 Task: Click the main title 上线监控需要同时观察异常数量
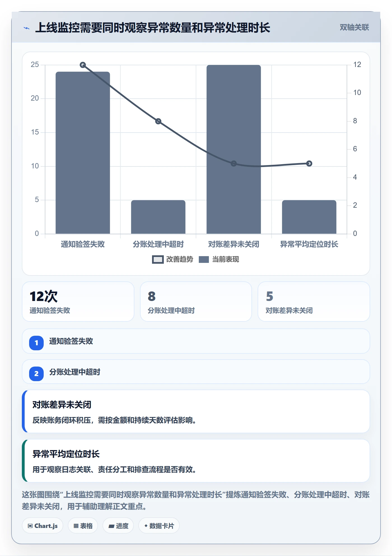(x=153, y=28)
